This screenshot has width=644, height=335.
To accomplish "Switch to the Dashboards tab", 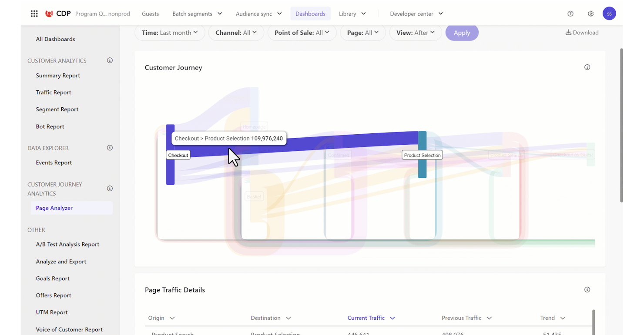I will pos(310,13).
